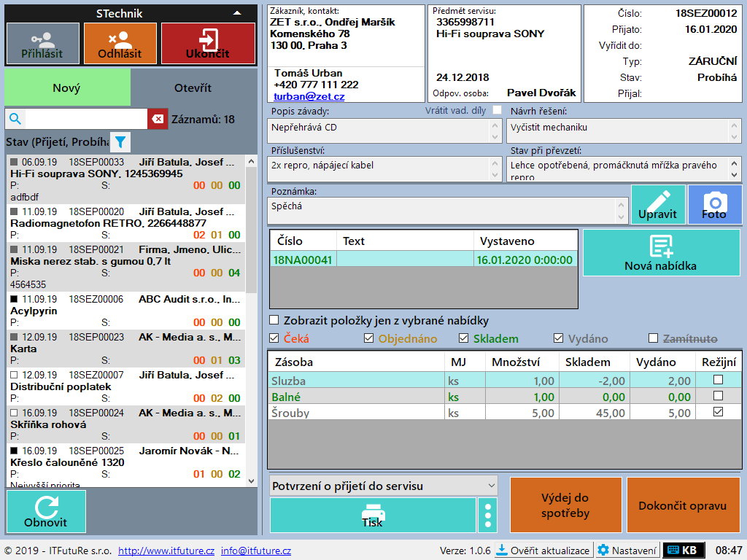Click the Množství column header
The image size is (747, 560).
(x=522, y=362)
